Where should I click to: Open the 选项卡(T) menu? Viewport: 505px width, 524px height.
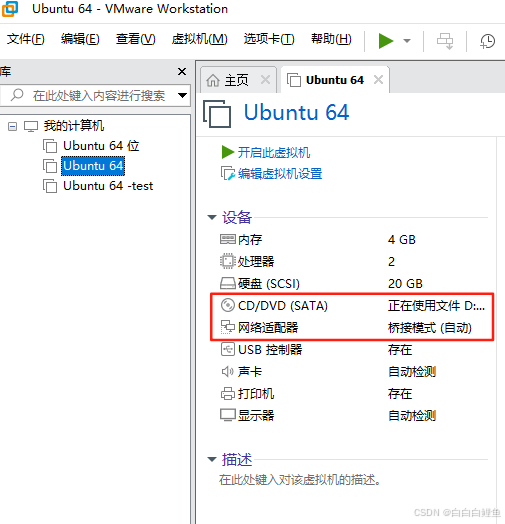pos(269,39)
